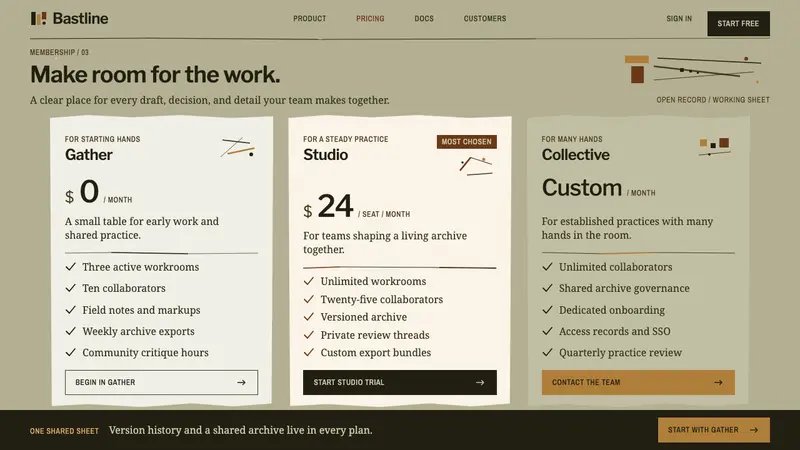800x450 pixels.
Task: Click the 'Custom' price text
Action: tap(582, 188)
